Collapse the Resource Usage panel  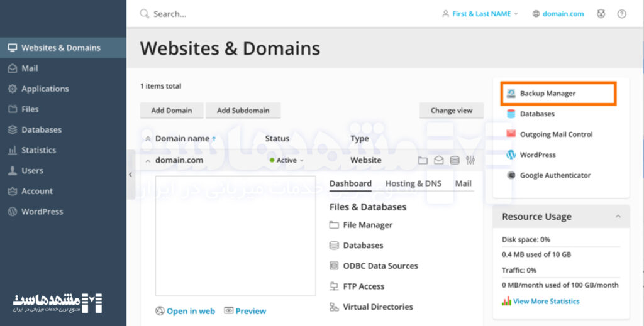[x=618, y=217]
